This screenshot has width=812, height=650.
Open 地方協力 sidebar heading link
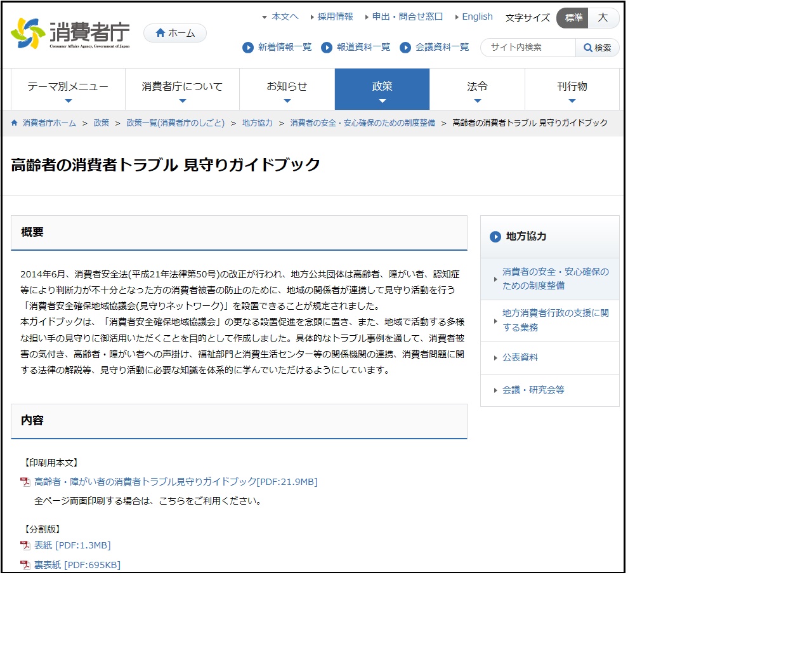click(526, 236)
